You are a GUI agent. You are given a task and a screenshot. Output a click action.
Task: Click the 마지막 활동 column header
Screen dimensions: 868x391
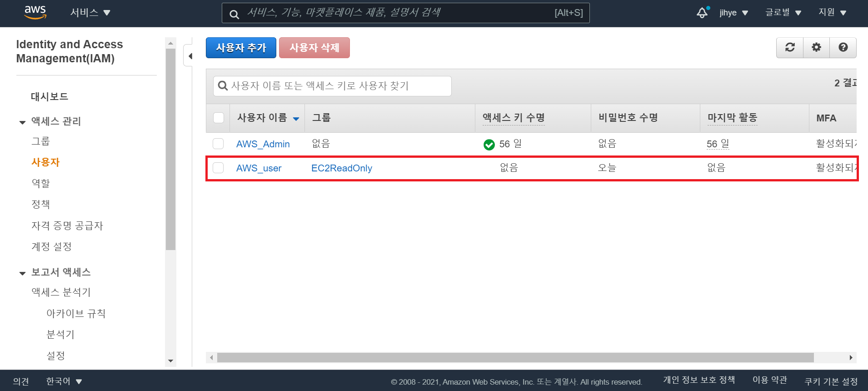(754, 118)
